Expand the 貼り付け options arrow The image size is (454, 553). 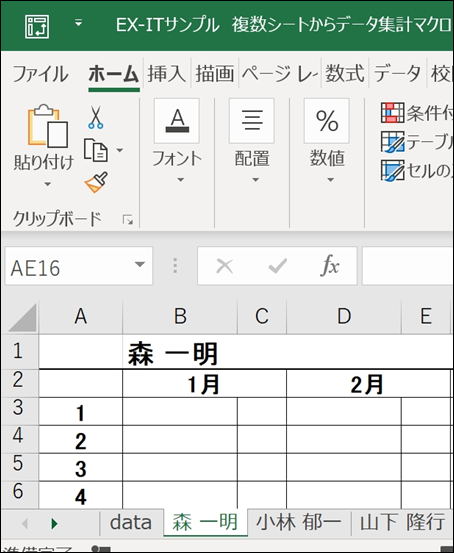click(48, 184)
